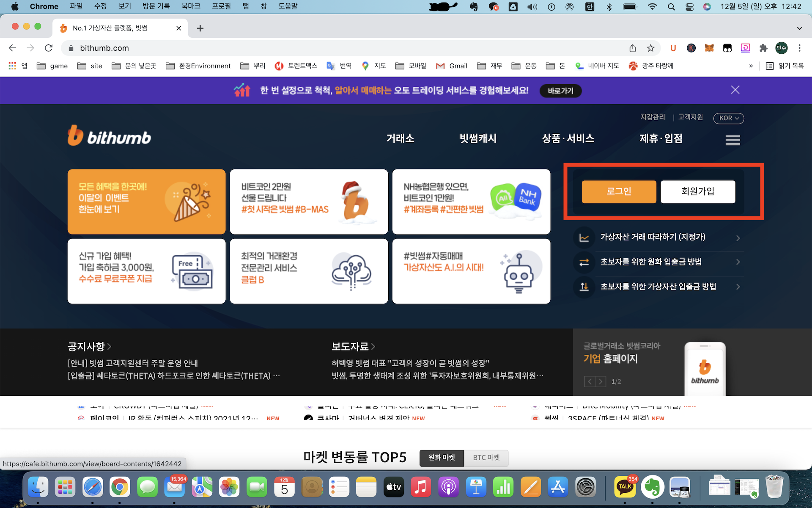Viewport: 812px width, 508px height.
Task: Expand 초보자를 위한 가상자산 입출금 방법 chevron
Action: 738,287
